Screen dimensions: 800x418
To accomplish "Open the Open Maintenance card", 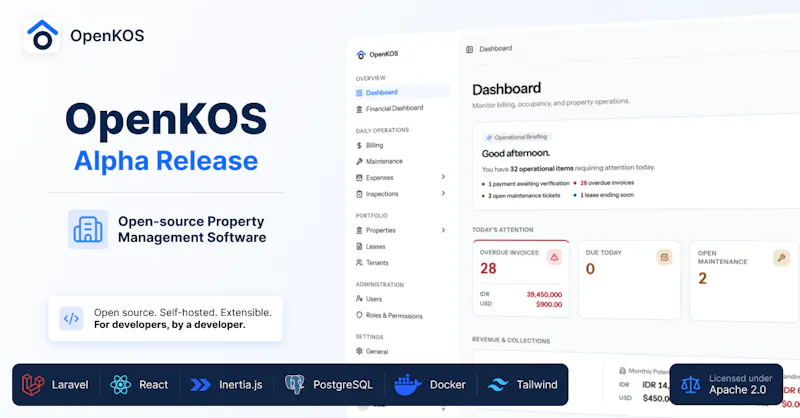I will click(744, 282).
